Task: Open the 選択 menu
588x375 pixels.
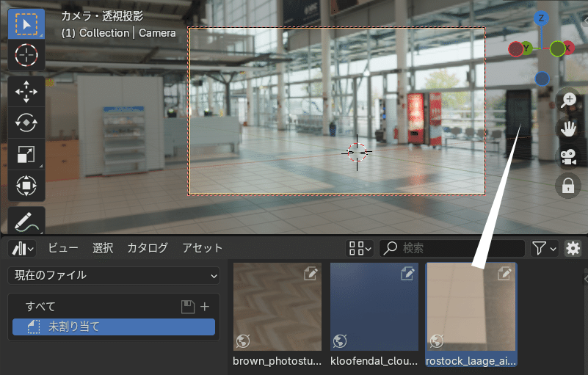Action: [103, 248]
